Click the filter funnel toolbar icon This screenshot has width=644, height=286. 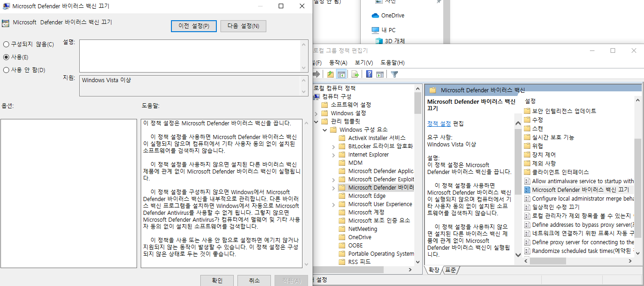click(x=394, y=74)
